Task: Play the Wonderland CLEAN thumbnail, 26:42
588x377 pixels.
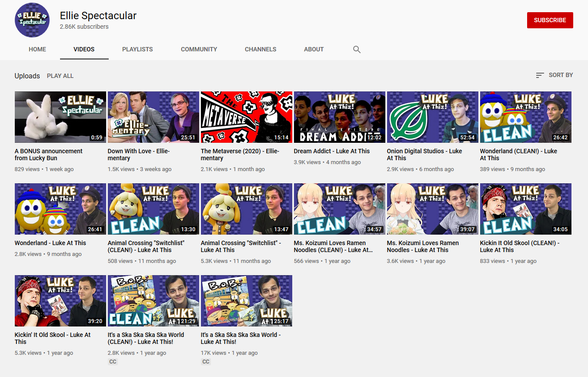Action: tap(526, 117)
